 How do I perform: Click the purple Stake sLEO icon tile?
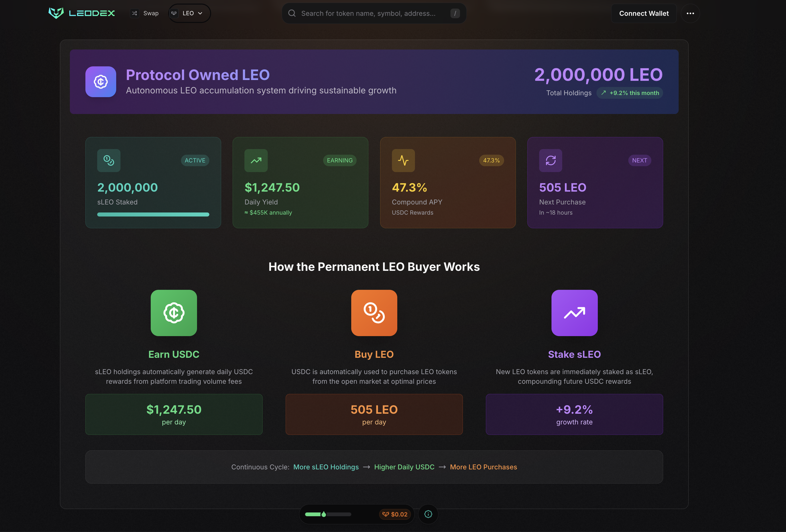click(574, 313)
